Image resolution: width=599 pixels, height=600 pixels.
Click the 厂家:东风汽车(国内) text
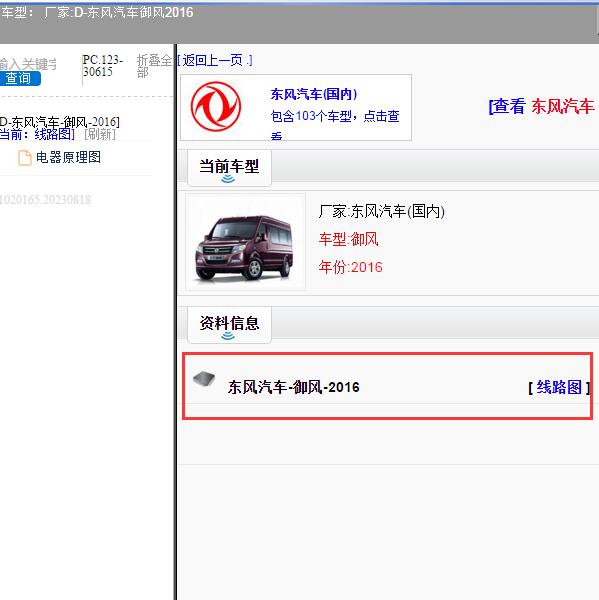[x=382, y=211]
